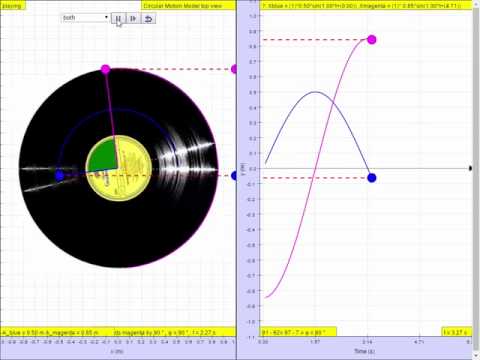Click the 4.71 tick on the time axis

tap(419, 342)
